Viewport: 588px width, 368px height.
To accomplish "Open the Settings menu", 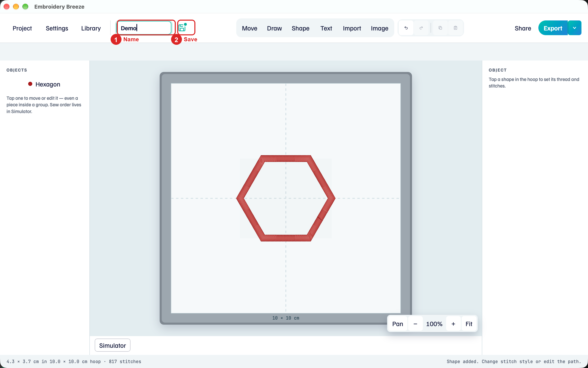I will click(x=57, y=28).
